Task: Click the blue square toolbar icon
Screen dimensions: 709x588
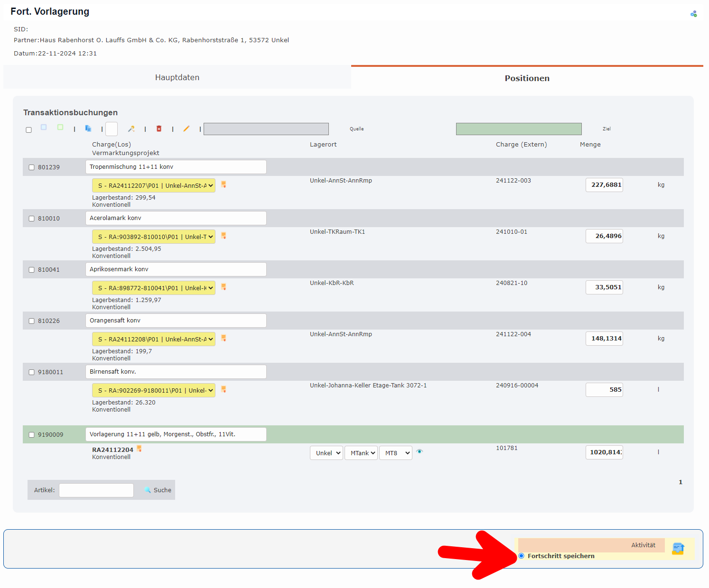Action: click(44, 127)
